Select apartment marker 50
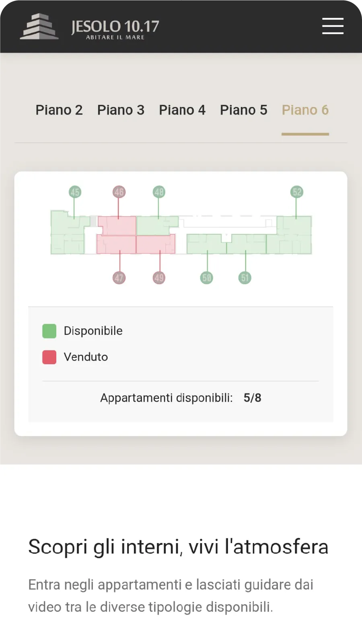The height and width of the screenshot is (644, 362). 206,277
